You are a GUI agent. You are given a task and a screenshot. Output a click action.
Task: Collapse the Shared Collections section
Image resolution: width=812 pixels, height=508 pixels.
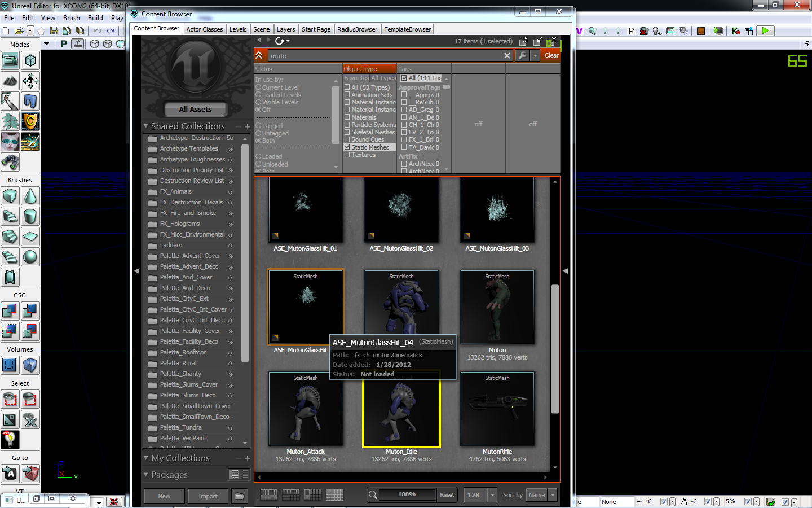pyautogui.click(x=146, y=126)
